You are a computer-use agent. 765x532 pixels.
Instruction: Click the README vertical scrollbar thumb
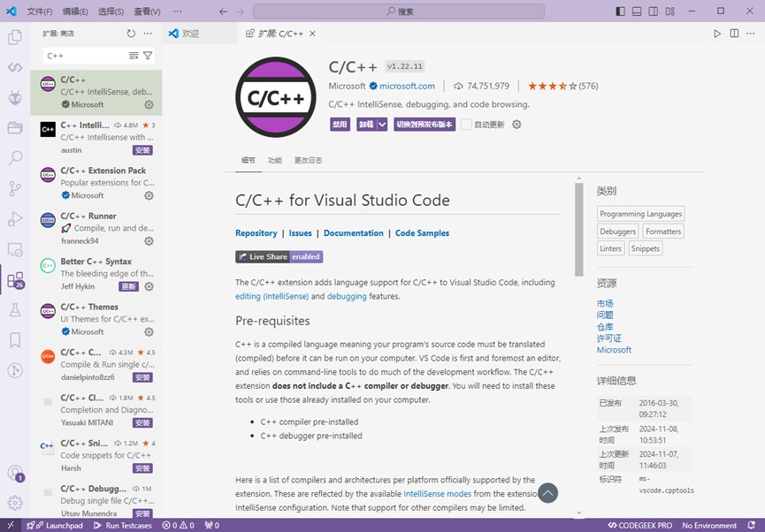[578, 230]
